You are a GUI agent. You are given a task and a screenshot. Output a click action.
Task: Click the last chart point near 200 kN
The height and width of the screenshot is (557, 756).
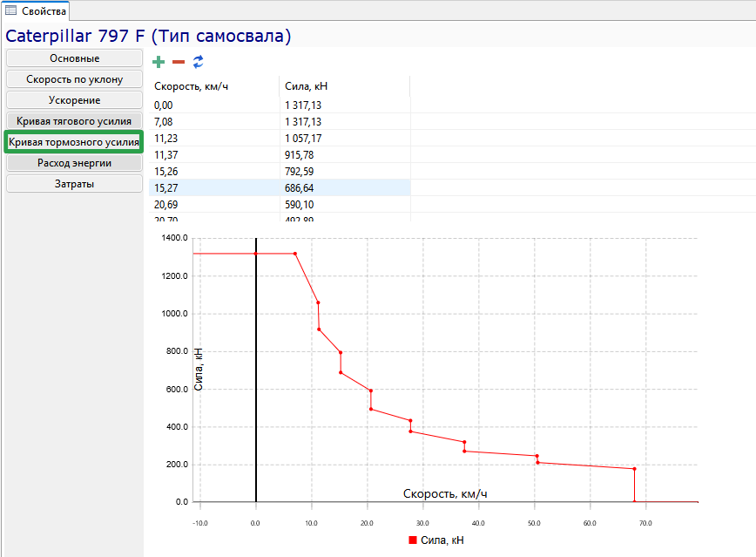[x=634, y=469]
